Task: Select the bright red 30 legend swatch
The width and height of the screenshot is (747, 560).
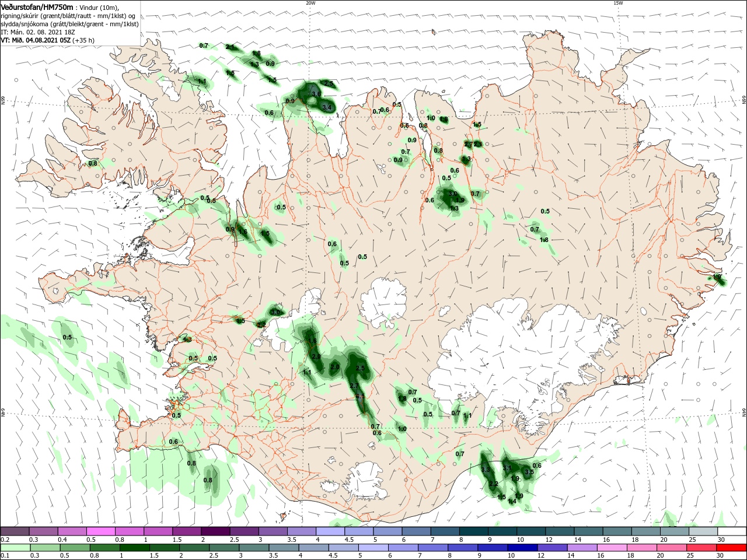Action: (731, 548)
